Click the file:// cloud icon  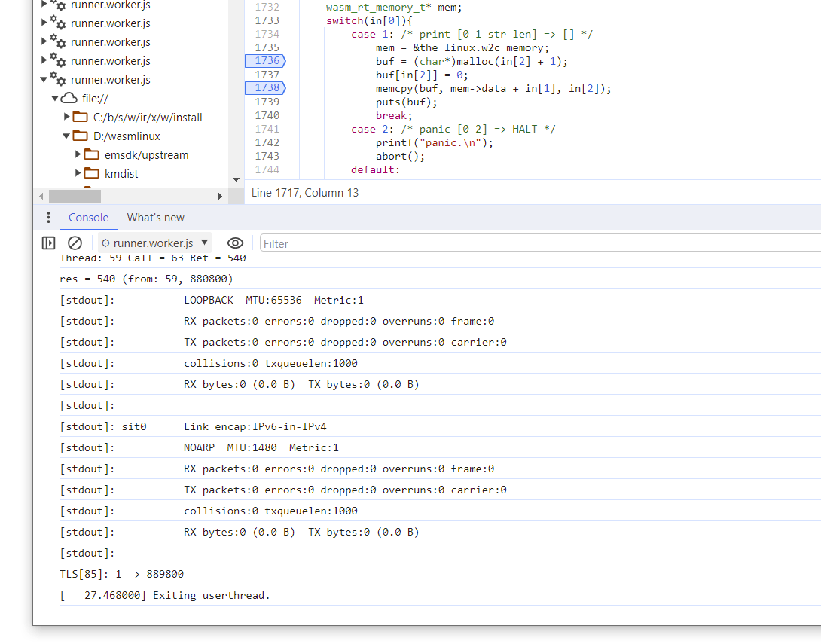pyautogui.click(x=69, y=99)
